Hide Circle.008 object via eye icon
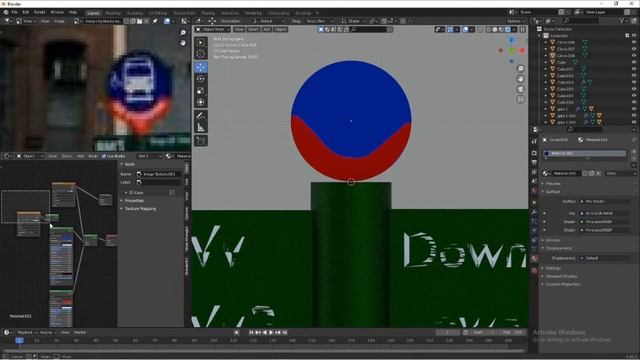 (x=634, y=56)
